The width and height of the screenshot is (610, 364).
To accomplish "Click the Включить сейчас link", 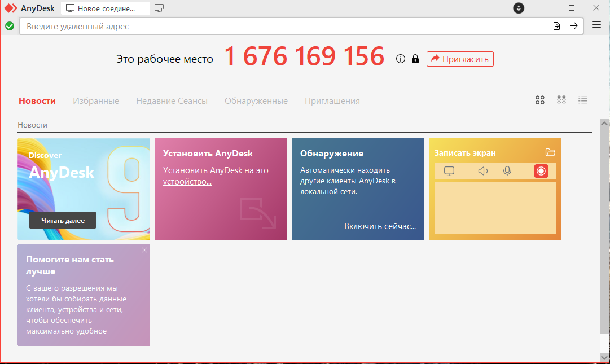I will pos(380,226).
